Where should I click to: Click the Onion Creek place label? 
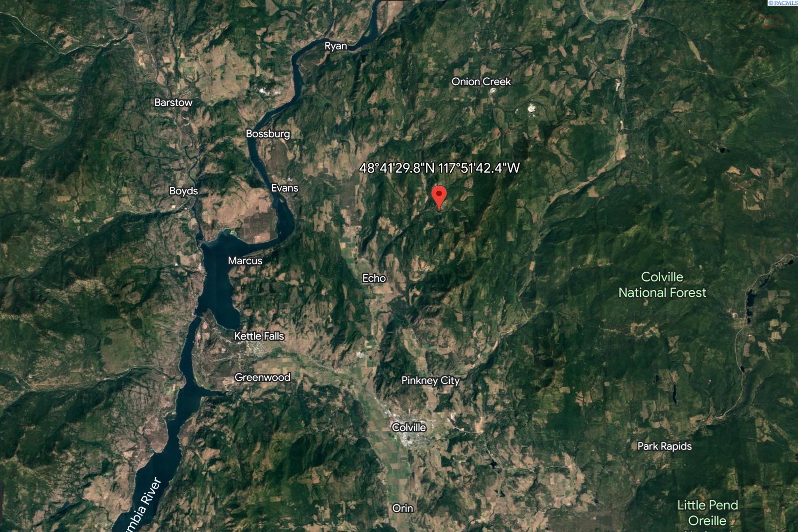[x=481, y=82]
